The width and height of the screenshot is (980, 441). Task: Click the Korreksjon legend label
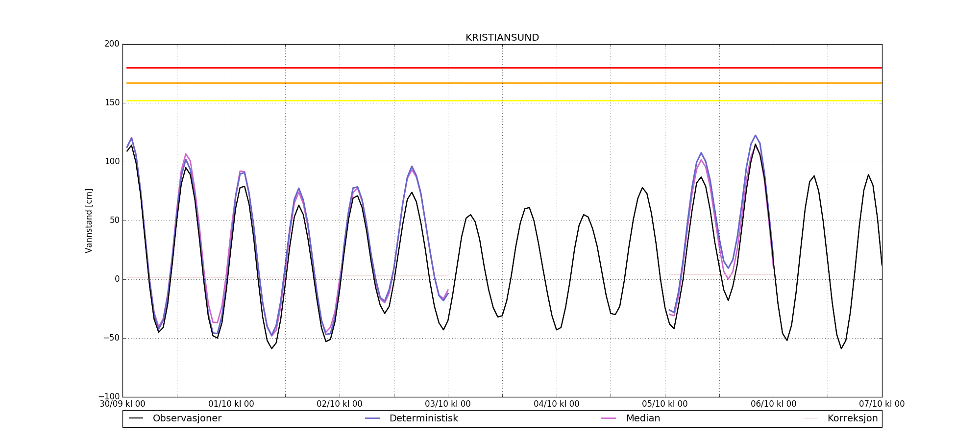[852, 418]
